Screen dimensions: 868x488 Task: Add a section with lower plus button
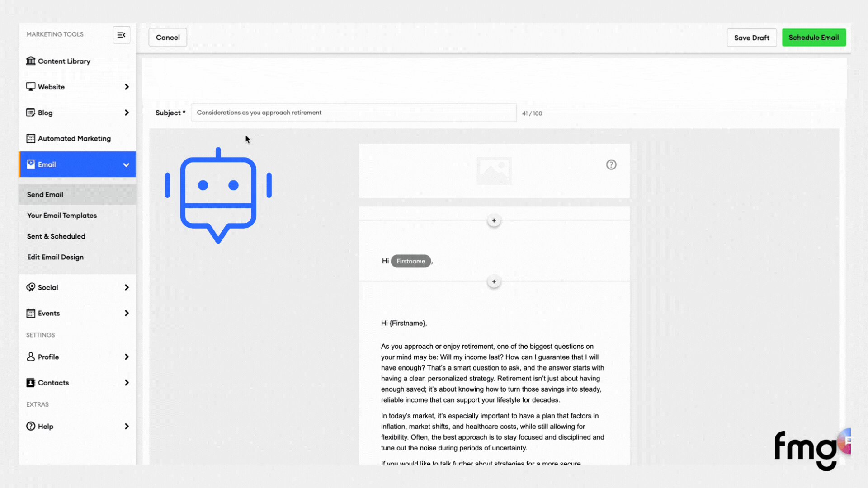494,282
